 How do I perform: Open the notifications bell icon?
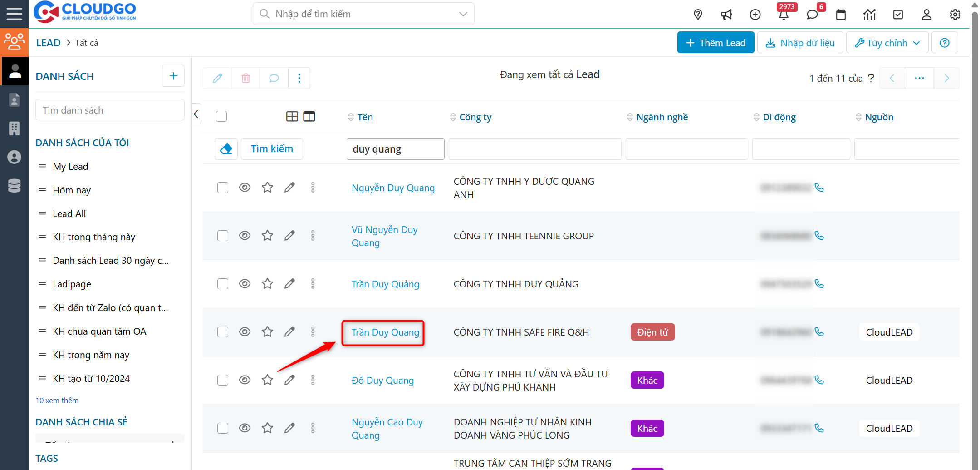click(784, 15)
